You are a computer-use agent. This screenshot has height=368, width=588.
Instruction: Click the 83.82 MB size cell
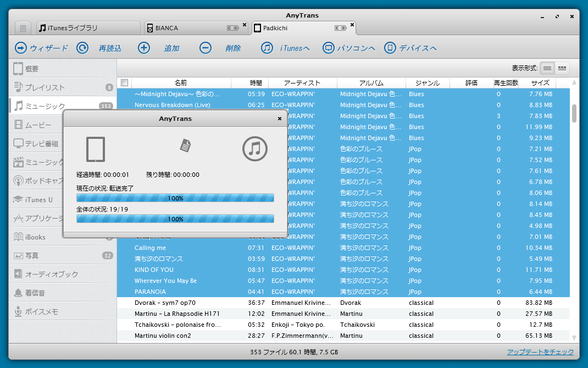539,303
